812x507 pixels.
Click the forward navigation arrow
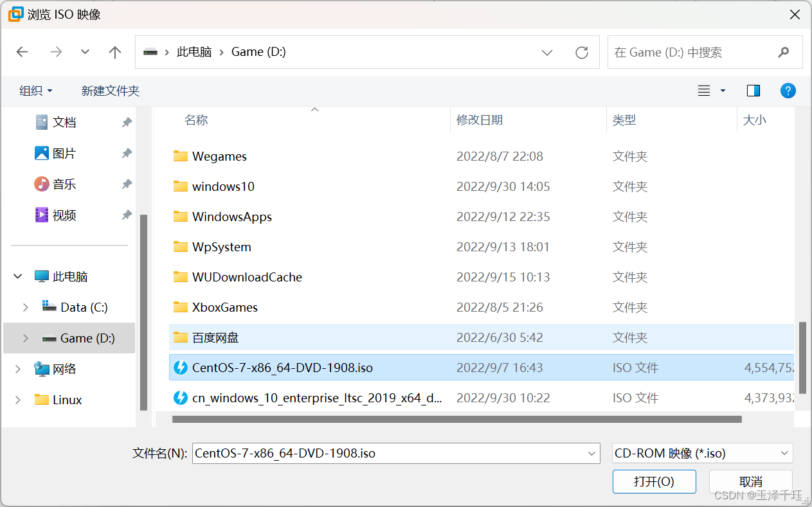tap(56, 52)
